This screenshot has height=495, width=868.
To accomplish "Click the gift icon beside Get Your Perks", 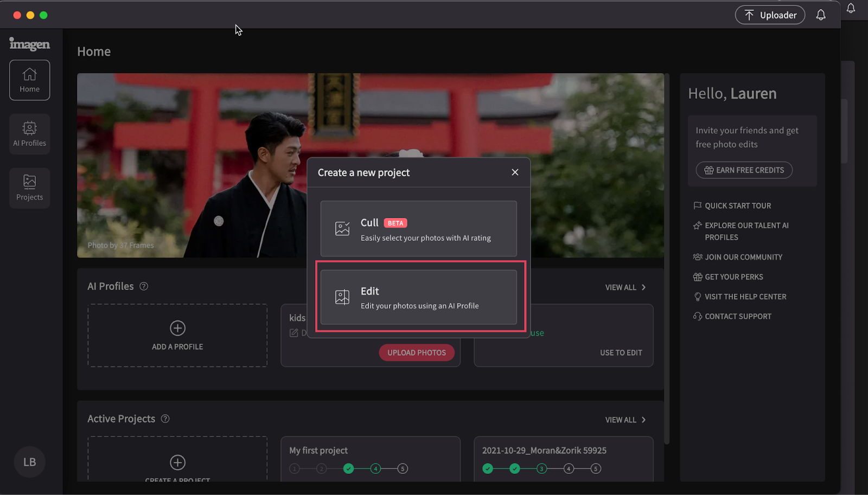I will (698, 277).
